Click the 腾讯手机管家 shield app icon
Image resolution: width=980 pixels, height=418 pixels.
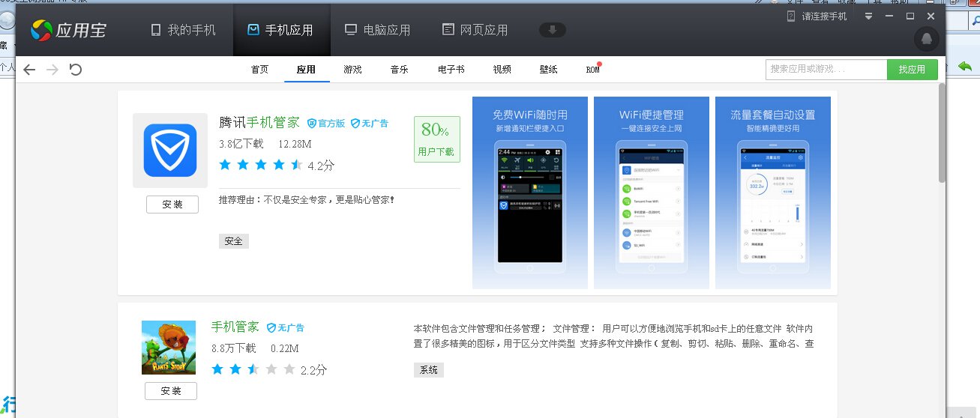pos(170,151)
